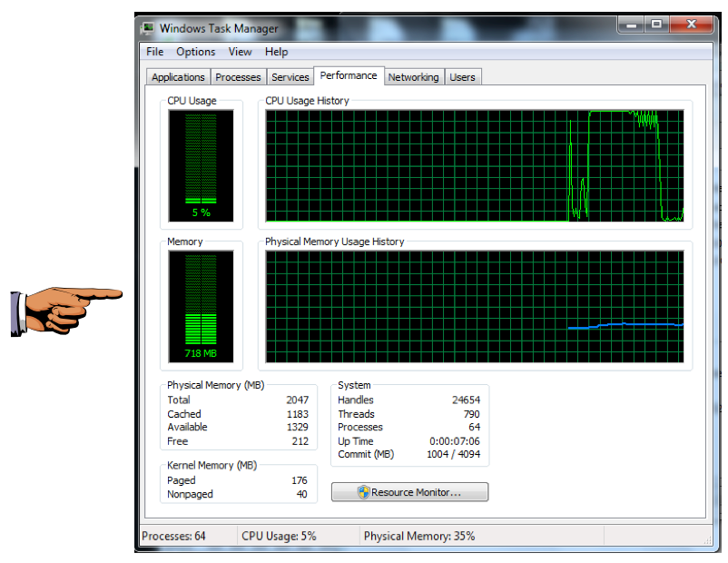Click the Windows Task Manager title text
This screenshot has height=563, width=728.
pyautogui.click(x=219, y=28)
